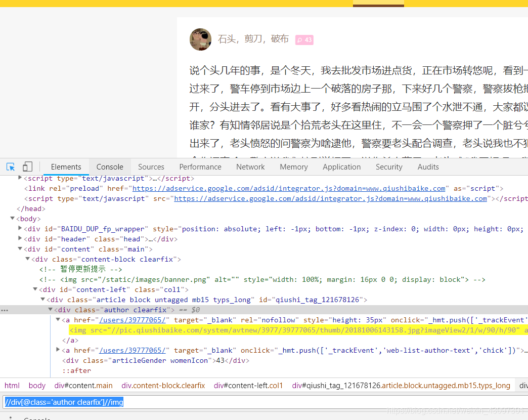The image size is (528, 420).
Task: Click the author avatar image
Action: 200,39
